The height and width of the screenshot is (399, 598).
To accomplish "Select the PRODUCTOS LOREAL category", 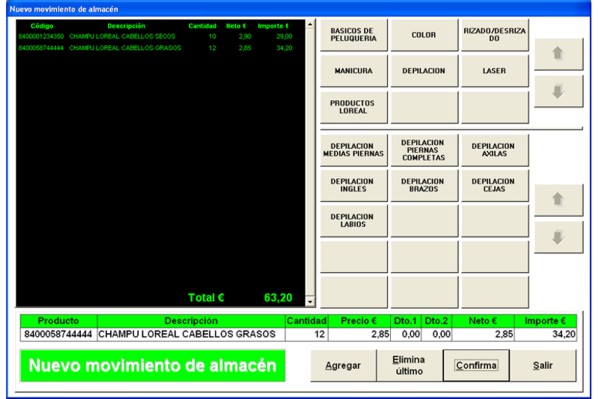I will tap(354, 107).
